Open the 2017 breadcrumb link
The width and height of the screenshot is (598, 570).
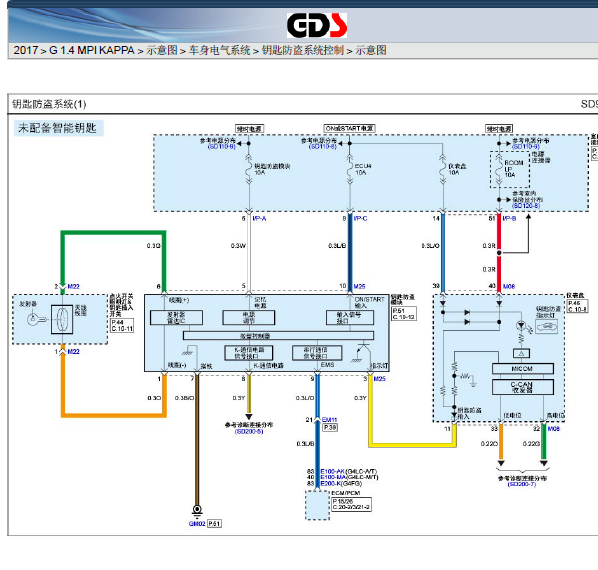[x=26, y=50]
